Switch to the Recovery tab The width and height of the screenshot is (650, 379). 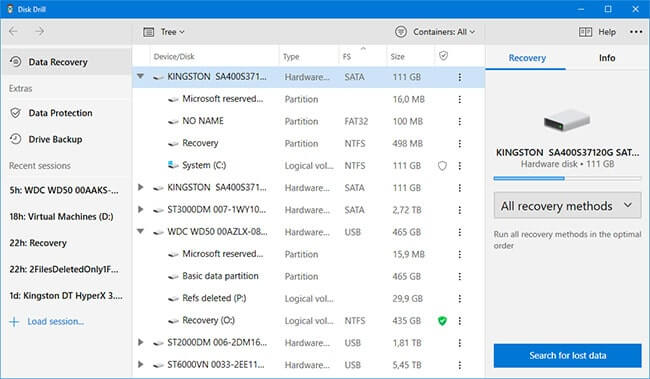tap(527, 58)
